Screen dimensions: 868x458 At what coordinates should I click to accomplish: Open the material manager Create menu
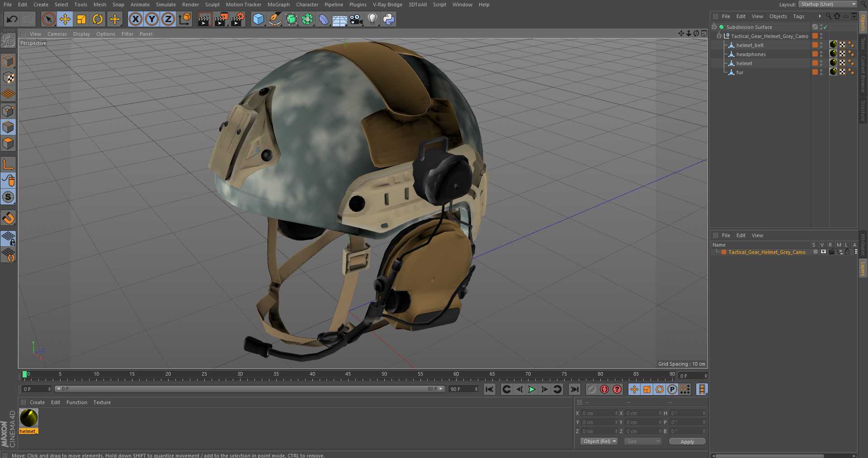(37, 402)
